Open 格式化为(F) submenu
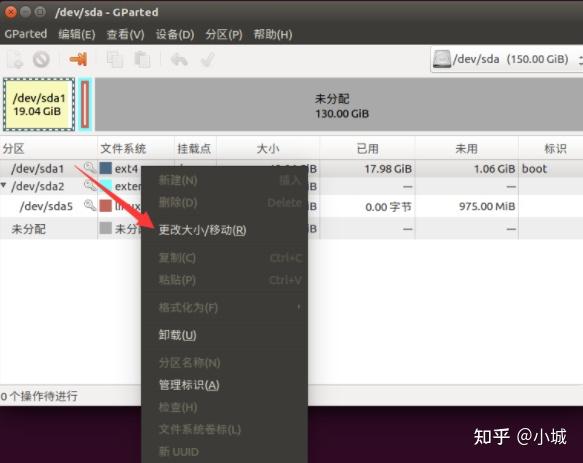 point(225,308)
